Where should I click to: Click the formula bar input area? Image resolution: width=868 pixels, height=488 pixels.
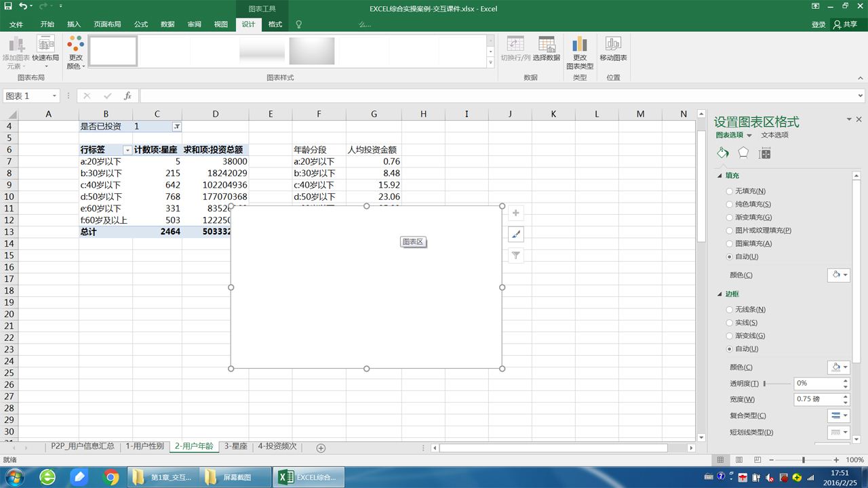click(497, 96)
